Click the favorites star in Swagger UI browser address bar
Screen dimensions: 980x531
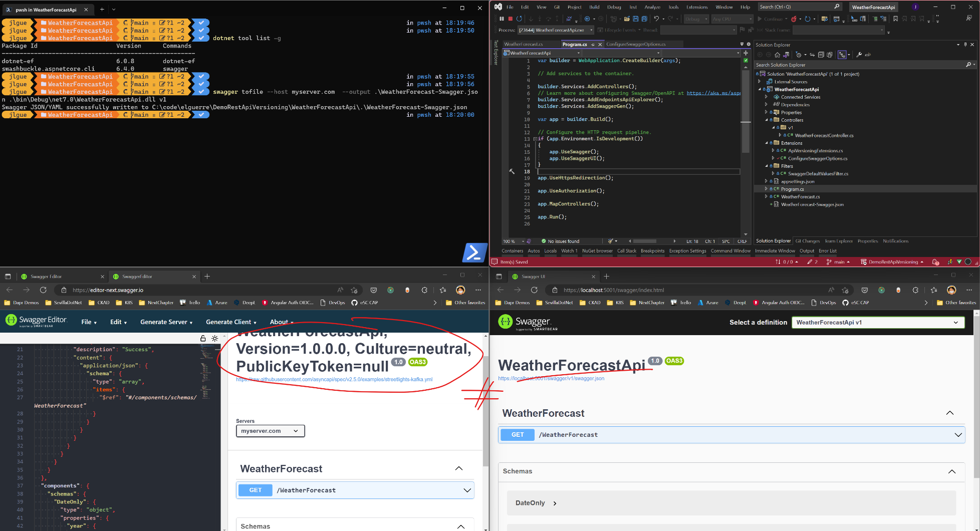[845, 290]
